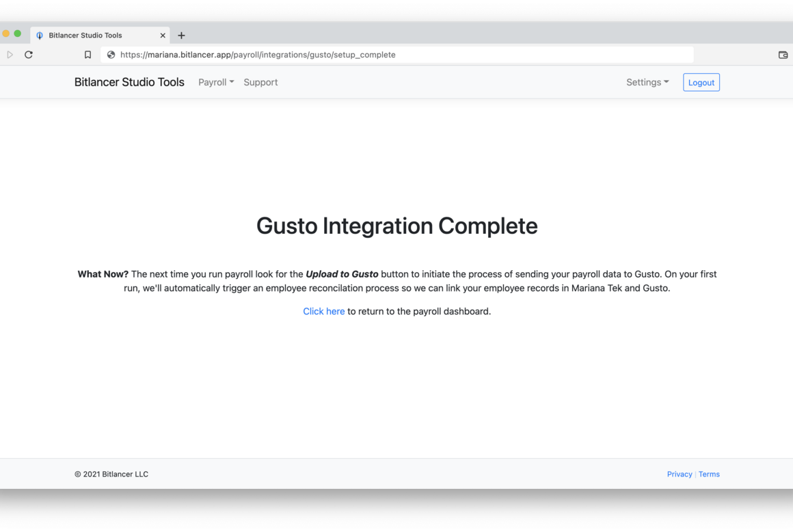793x532 pixels.
Task: Open a new tab with plus icon
Action: (x=182, y=36)
